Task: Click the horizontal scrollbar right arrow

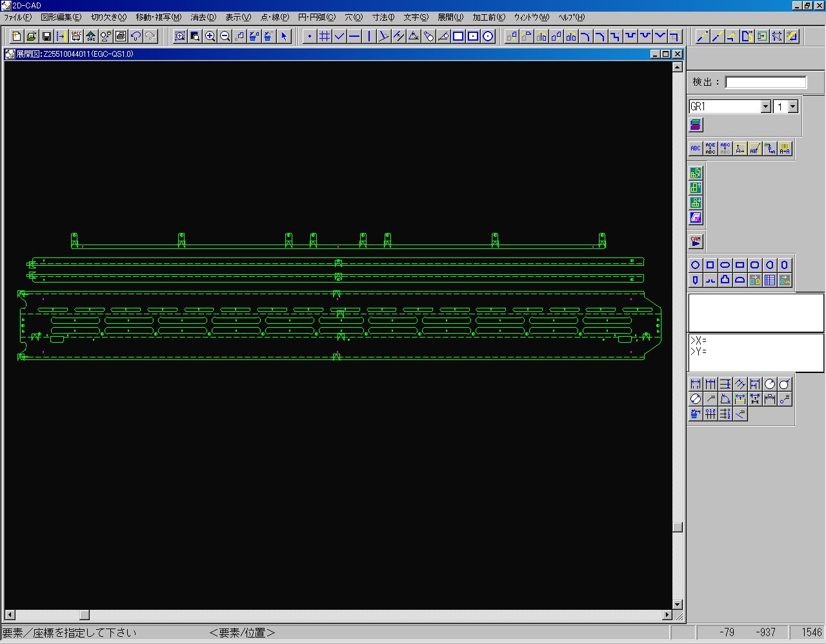Action: [667, 615]
